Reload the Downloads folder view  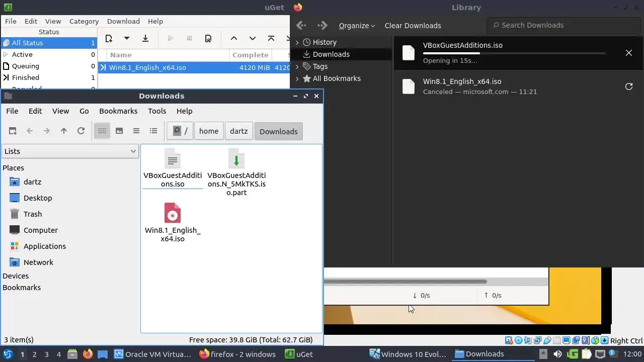81,131
